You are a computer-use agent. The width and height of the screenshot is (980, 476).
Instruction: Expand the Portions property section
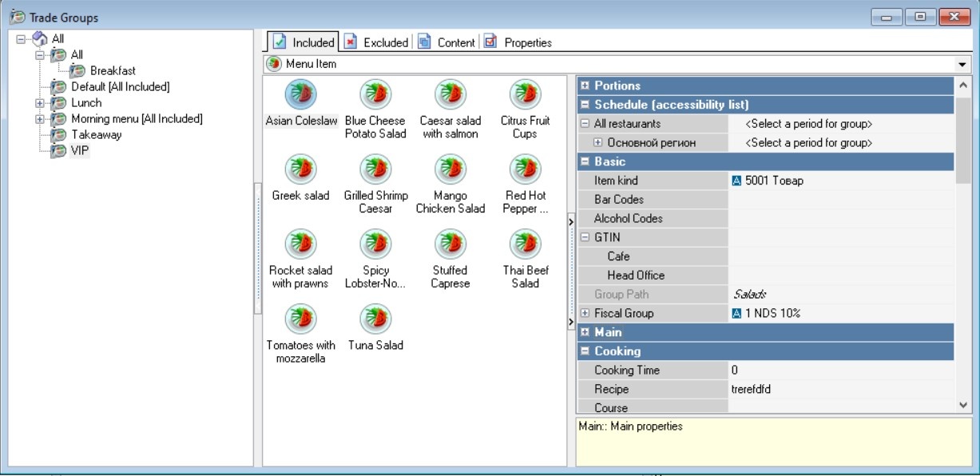click(585, 85)
